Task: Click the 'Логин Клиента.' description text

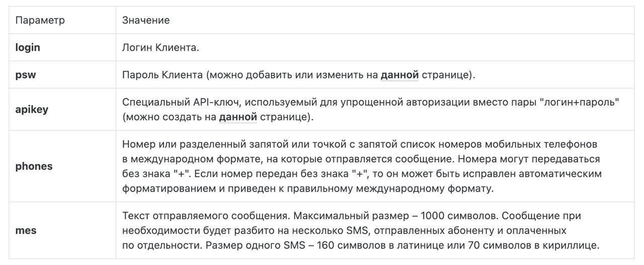Action: point(160,48)
